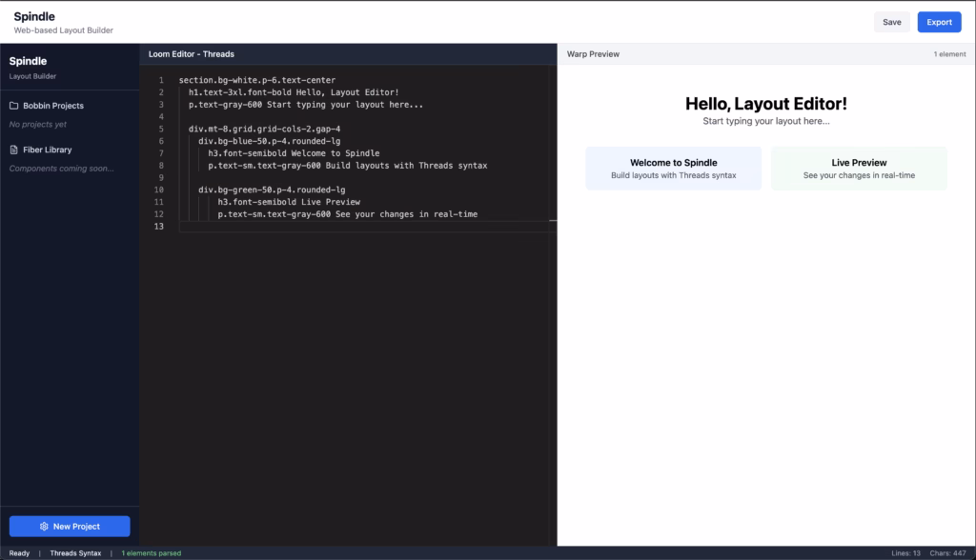
Task: Click the Lines: 13 indicator
Action: point(904,551)
